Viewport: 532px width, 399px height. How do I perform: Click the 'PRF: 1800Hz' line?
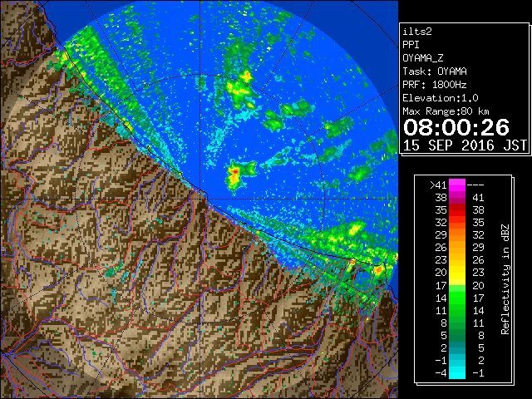(434, 85)
